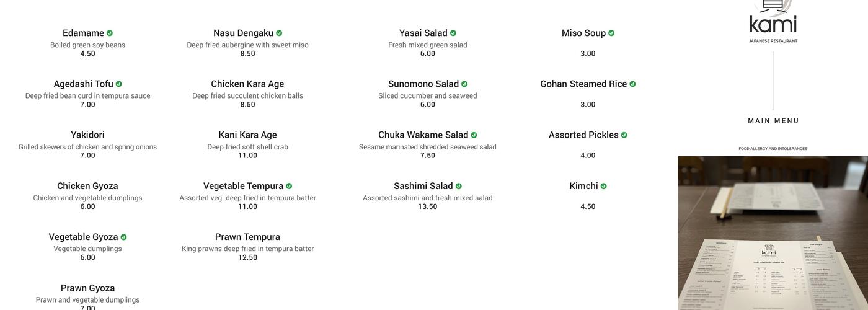Click the Yakidori dish name

(87, 135)
